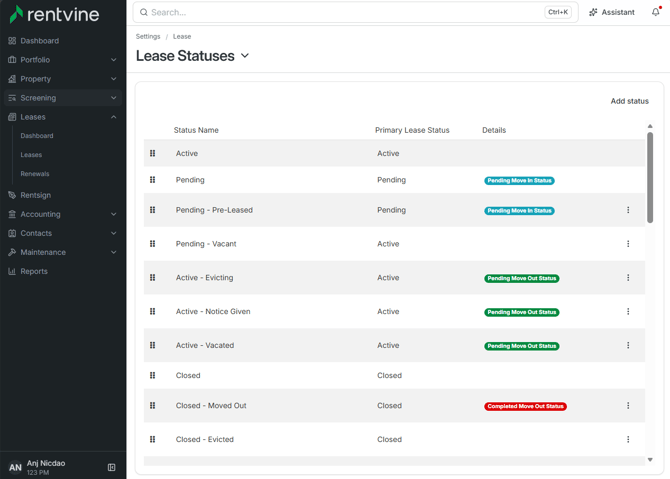Click the Add status button
Viewport: 670px width, 479px height.
(x=629, y=101)
